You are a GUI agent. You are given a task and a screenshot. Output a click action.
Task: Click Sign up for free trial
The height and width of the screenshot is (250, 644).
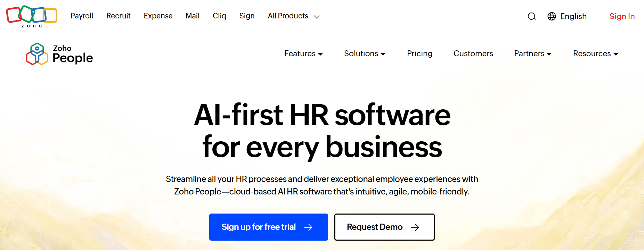point(269,227)
